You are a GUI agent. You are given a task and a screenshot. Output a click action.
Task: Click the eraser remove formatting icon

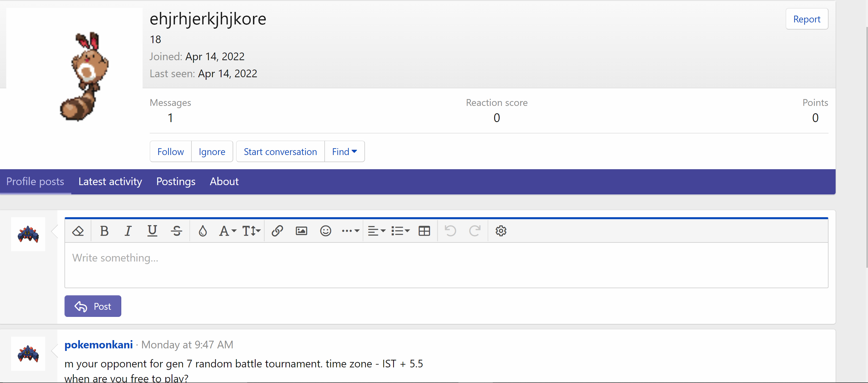78,231
